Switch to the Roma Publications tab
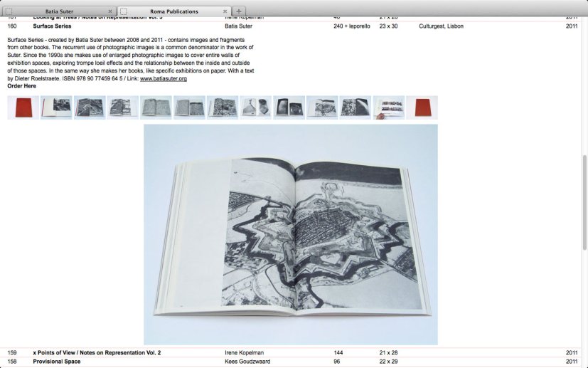This screenshot has height=368, width=588. click(174, 11)
